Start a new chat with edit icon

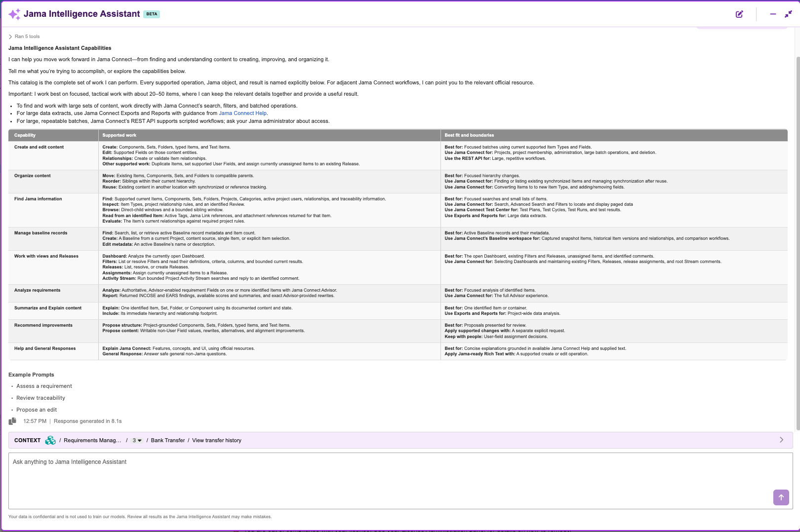tap(739, 14)
